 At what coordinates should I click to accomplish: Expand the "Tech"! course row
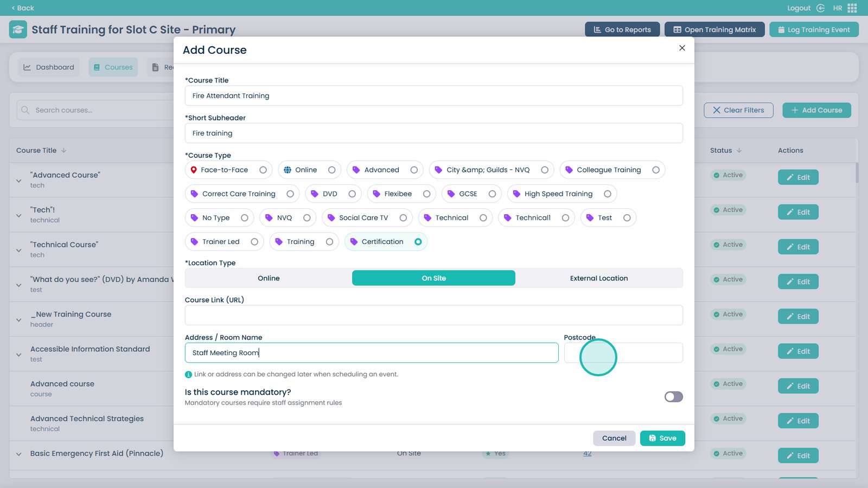(x=19, y=215)
